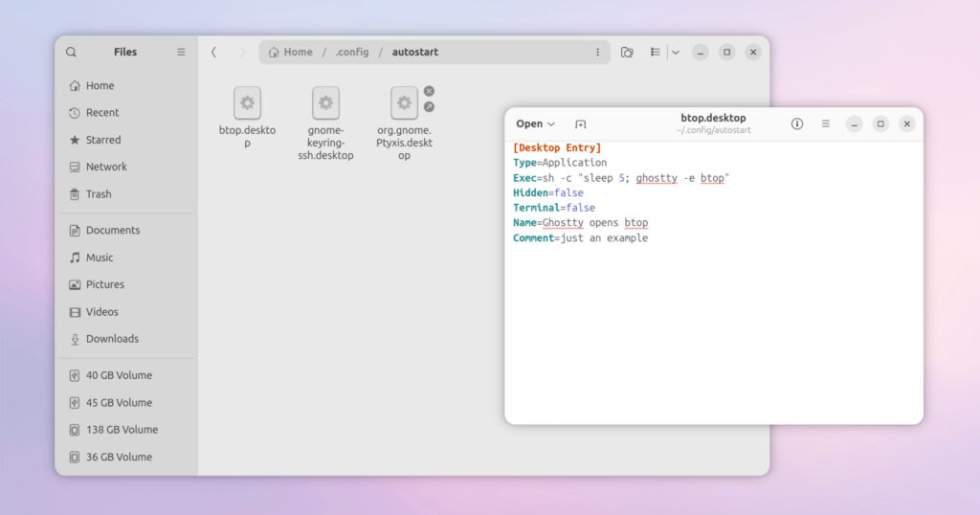Select the org.gnome.Ptyxis.desktop file
This screenshot has height=515, width=980.
point(404,103)
